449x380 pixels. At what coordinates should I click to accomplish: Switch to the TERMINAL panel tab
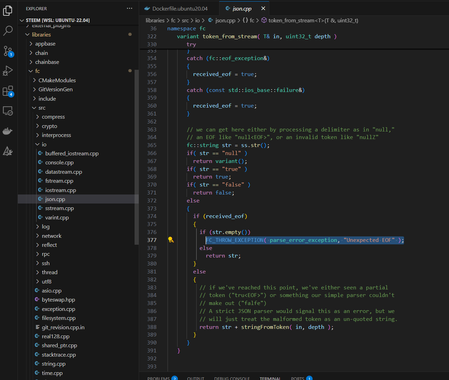[270, 378]
